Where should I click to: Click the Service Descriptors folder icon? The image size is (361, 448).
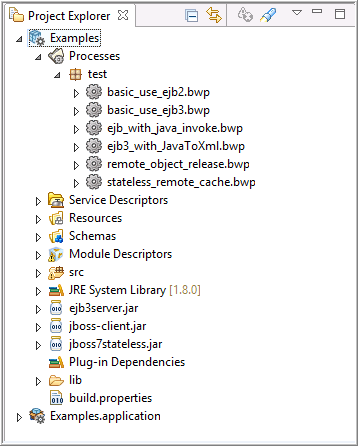pos(56,200)
